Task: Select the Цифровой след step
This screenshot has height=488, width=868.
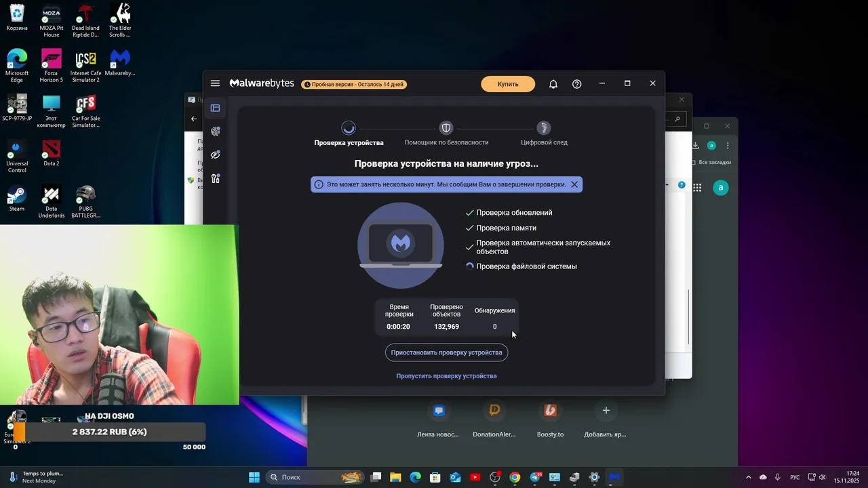Action: tap(544, 134)
